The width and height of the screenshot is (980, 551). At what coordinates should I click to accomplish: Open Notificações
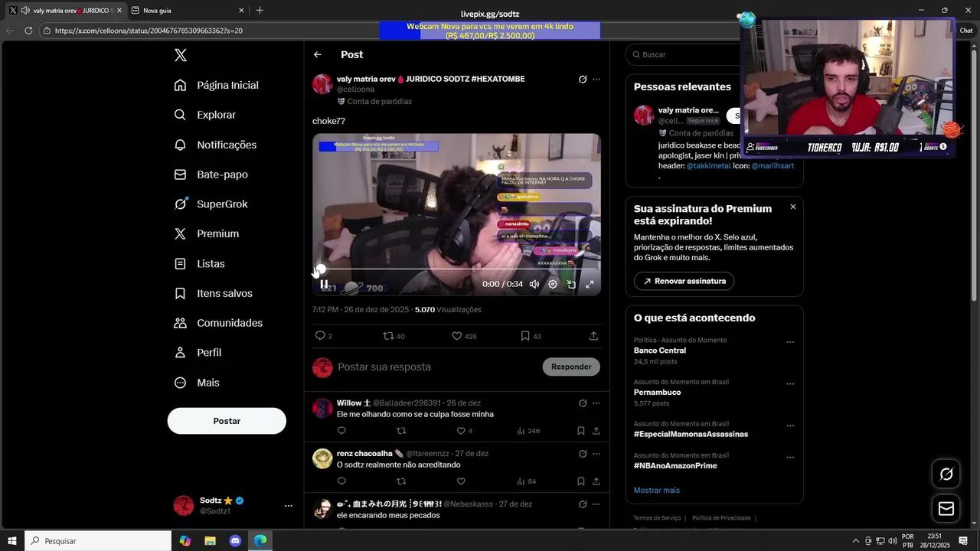tap(216, 145)
